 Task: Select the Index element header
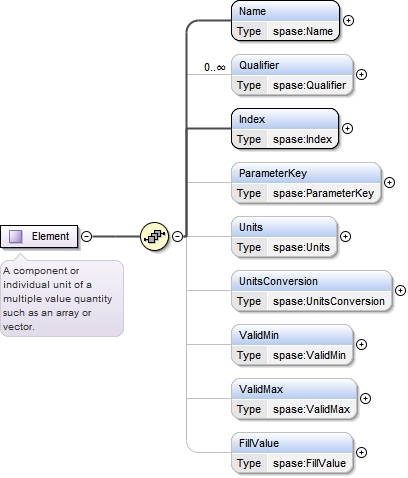coord(285,119)
